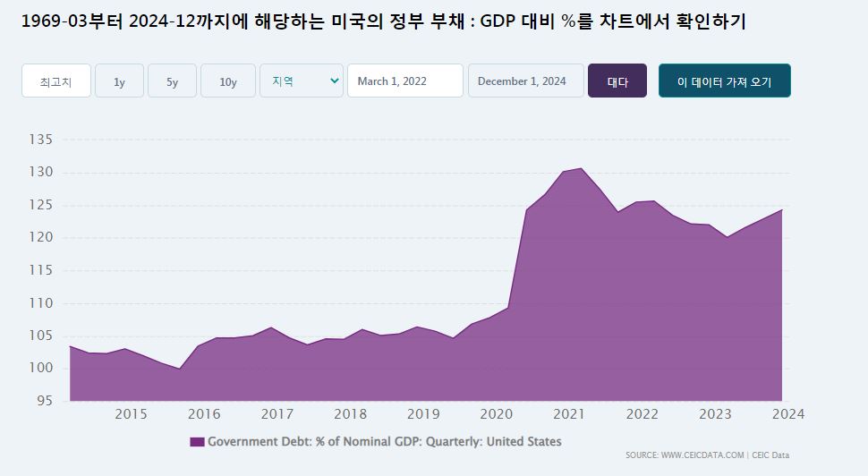
Task: Click the 최고치 range button
Action: coord(55,81)
